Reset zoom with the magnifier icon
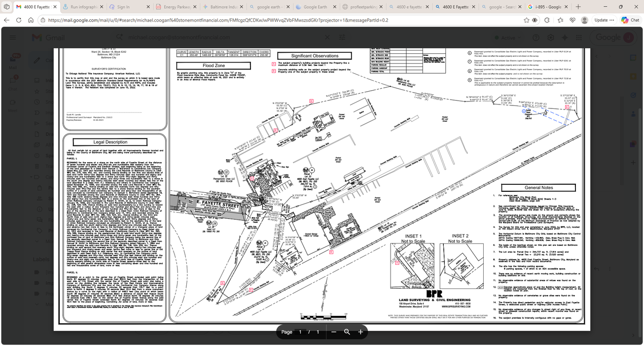The width and height of the screenshot is (644, 346). (347, 332)
